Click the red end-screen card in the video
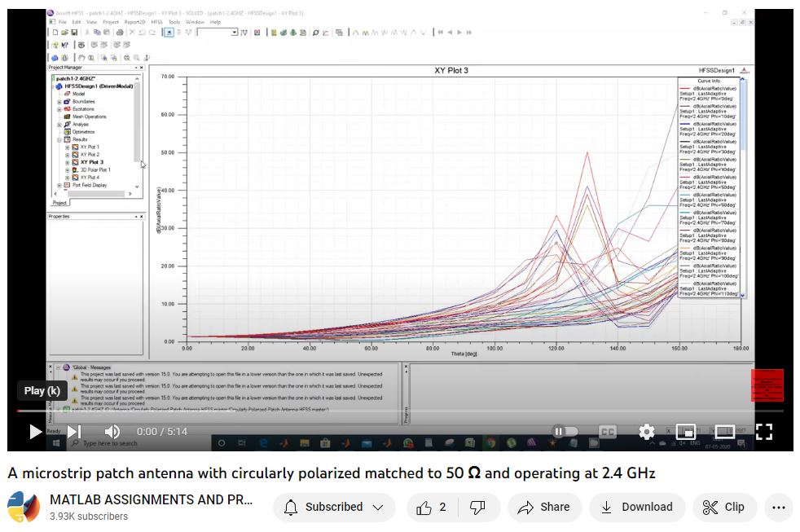Image resolution: width=800 pixels, height=532 pixels. (x=767, y=385)
